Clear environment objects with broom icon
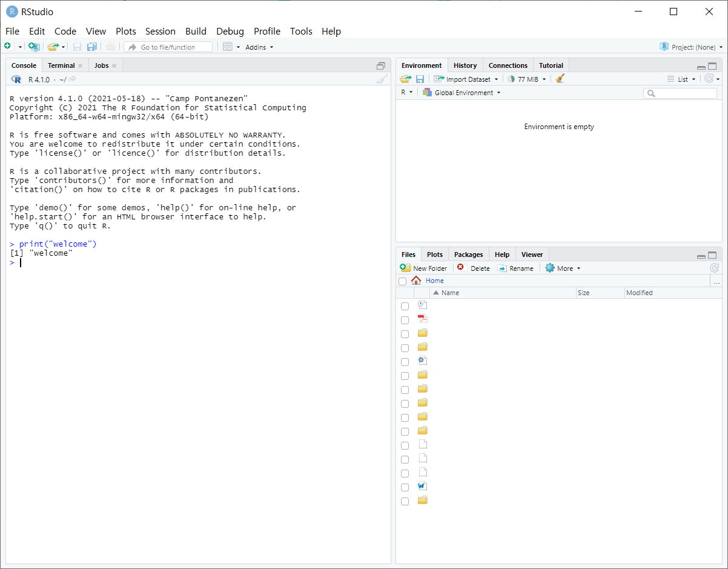728x569 pixels. (x=560, y=79)
